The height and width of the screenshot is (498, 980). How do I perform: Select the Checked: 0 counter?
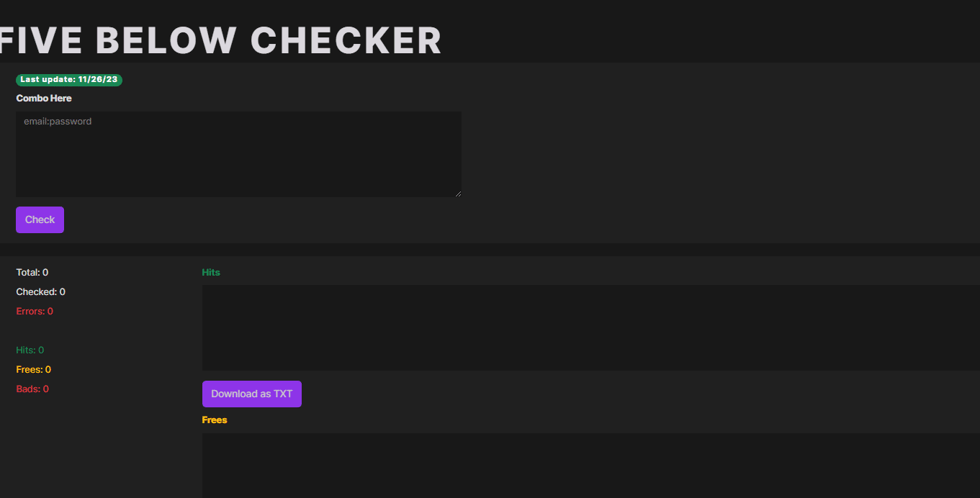pyautogui.click(x=41, y=291)
